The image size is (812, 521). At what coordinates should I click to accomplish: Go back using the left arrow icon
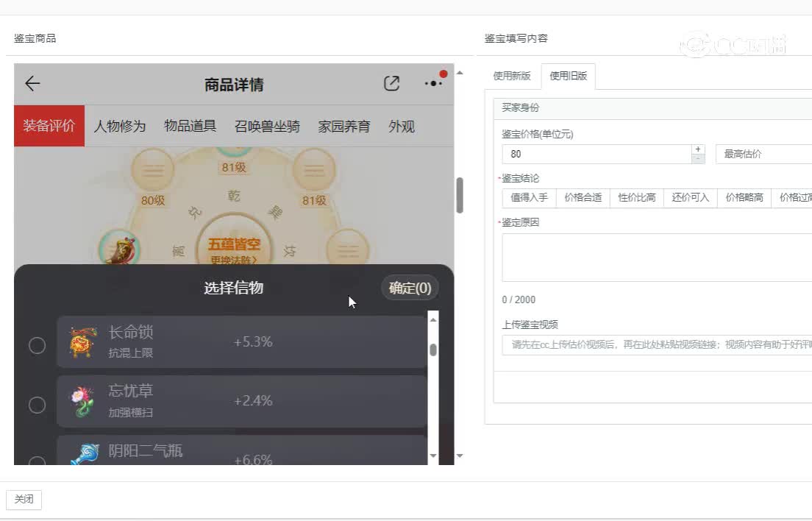tap(32, 83)
